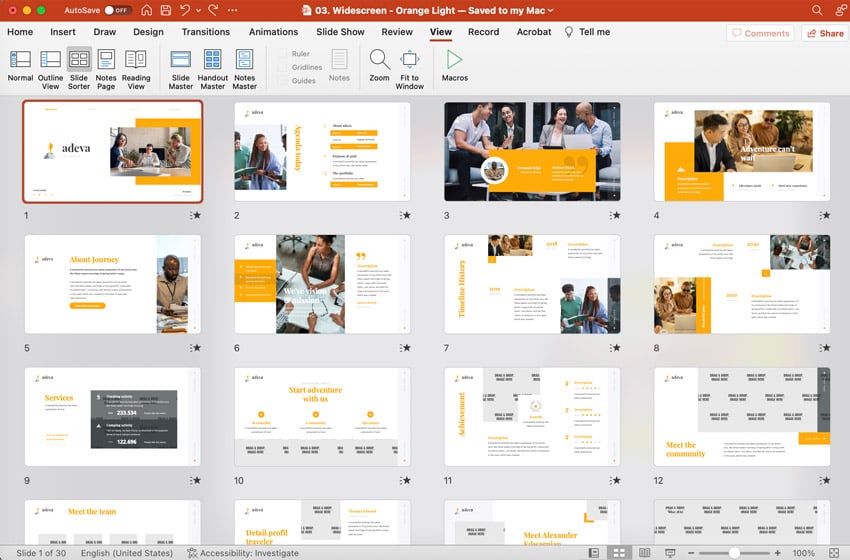Open Handout Master view

(x=213, y=66)
